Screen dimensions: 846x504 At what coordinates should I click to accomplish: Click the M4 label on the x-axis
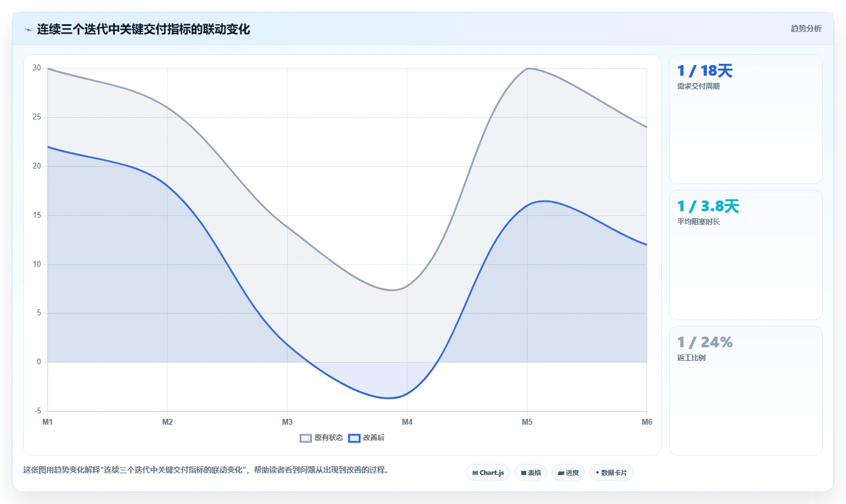[407, 422]
